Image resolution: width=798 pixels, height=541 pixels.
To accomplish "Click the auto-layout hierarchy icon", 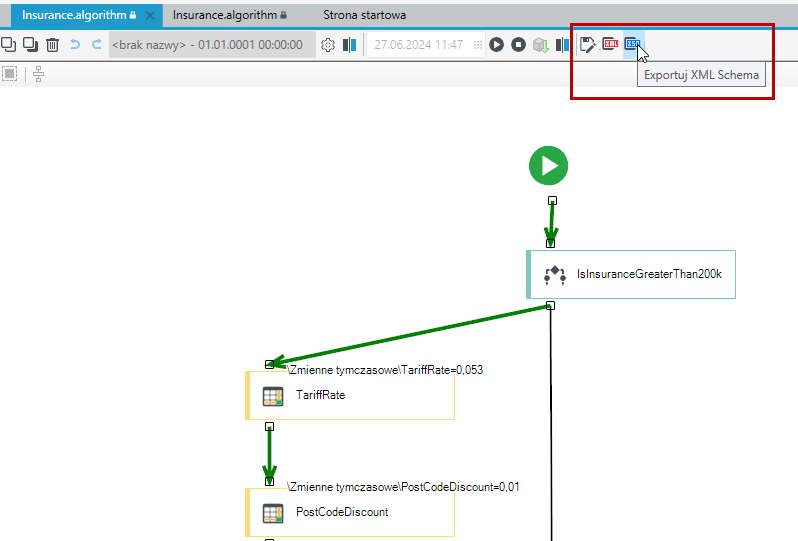I will coord(38,74).
